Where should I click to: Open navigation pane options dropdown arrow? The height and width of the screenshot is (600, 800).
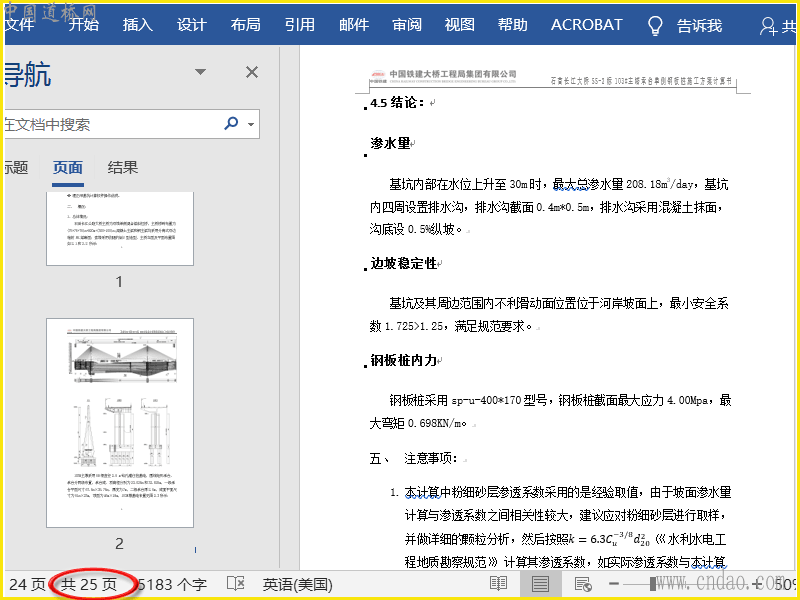point(201,72)
